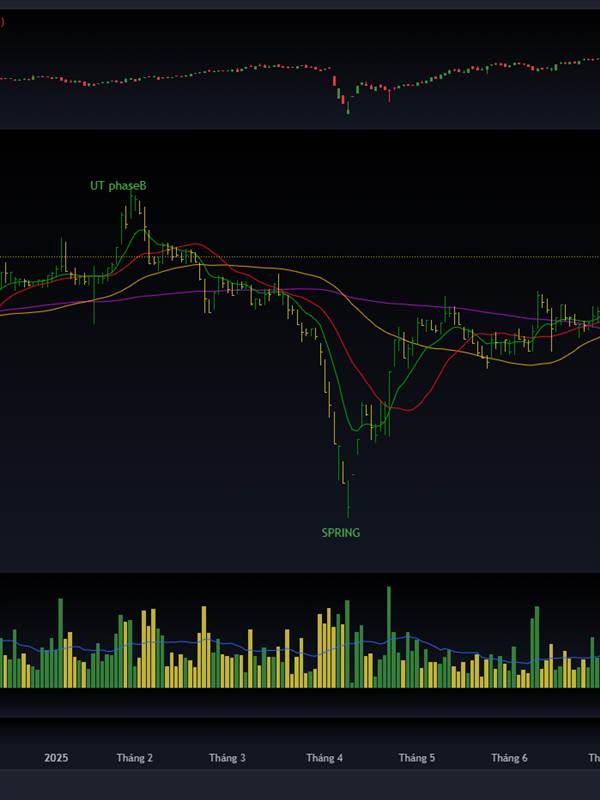
Task: Click the lowest price bar above SPRING
Action: [x=348, y=499]
